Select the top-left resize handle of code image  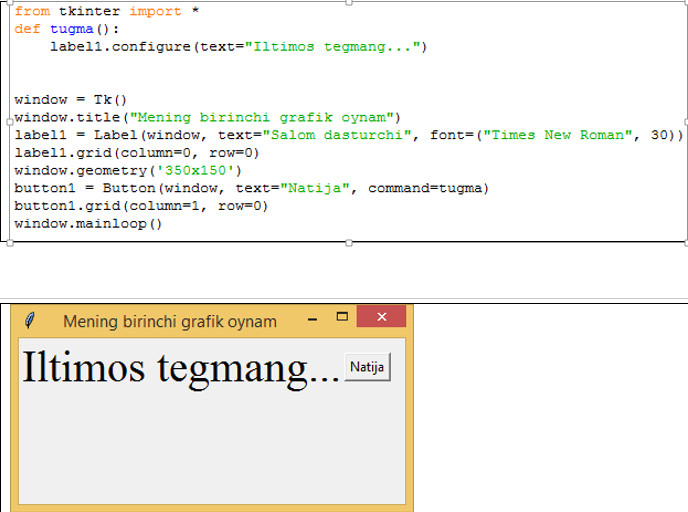(x=9, y=2)
